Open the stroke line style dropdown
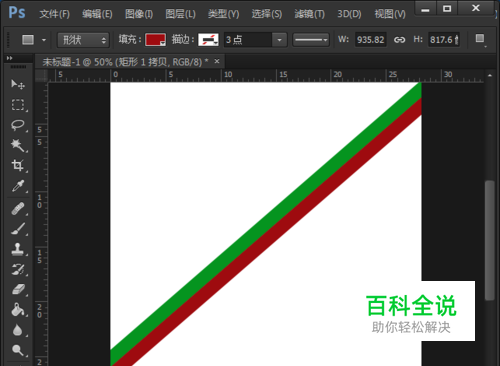Viewport: 500px width, 366px height. pos(311,40)
